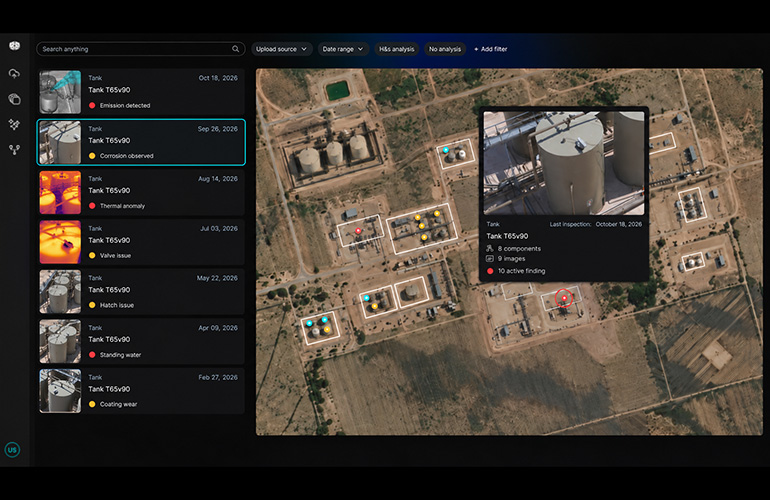Click the red dot beside Emission detected
The image size is (770, 500).
92,106
